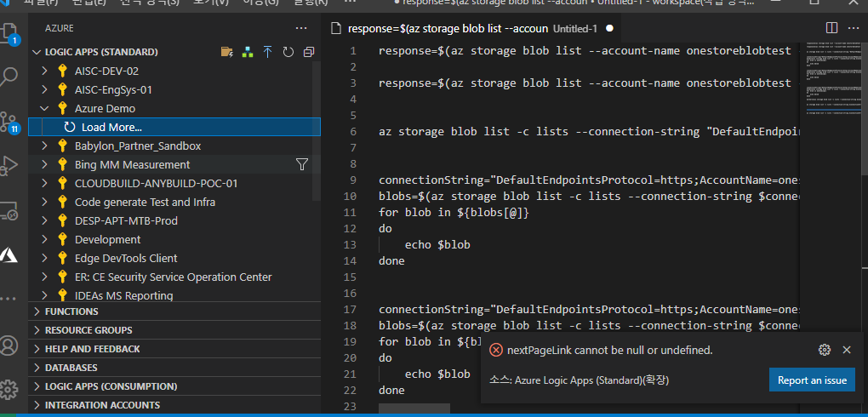The height and width of the screenshot is (417, 868).
Task: Click the create new project folder icon
Action: 227,52
